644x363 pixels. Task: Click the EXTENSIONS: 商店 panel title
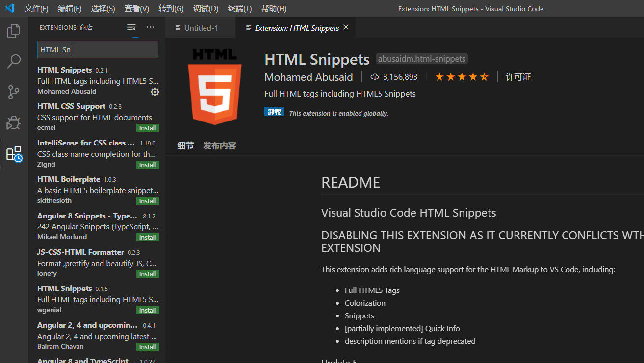pos(66,27)
